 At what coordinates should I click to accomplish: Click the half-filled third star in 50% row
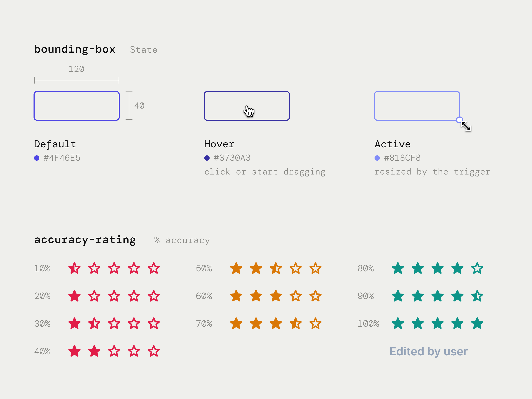[276, 268]
